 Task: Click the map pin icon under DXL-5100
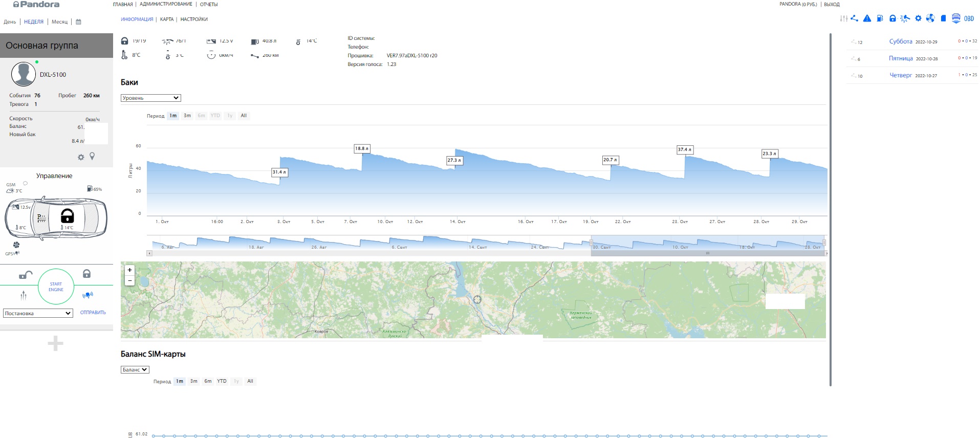92,157
